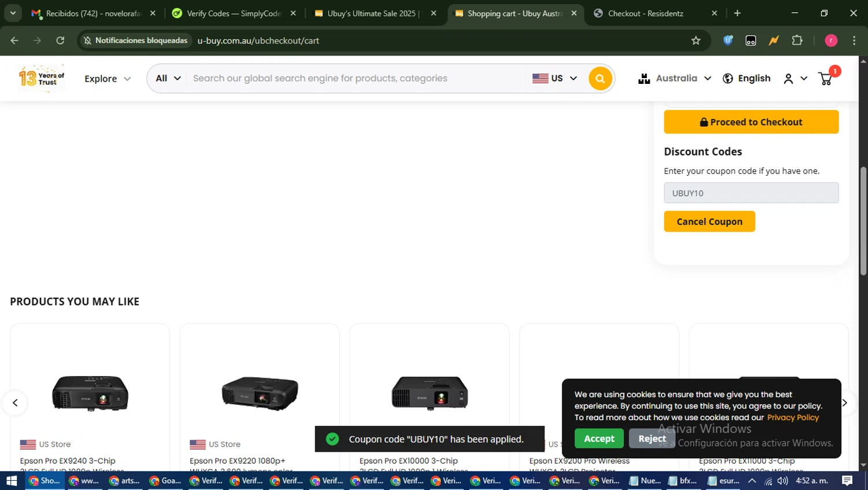Open the 'arts...' Chrome taskbar window
Viewport: 868px width, 490px height.
click(125, 481)
